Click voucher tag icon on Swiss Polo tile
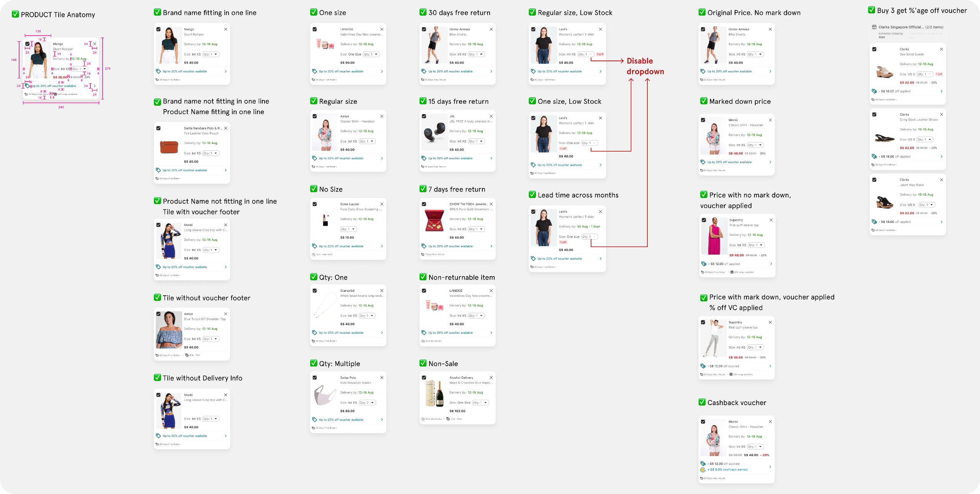This screenshot has width=980, height=494. [x=314, y=420]
